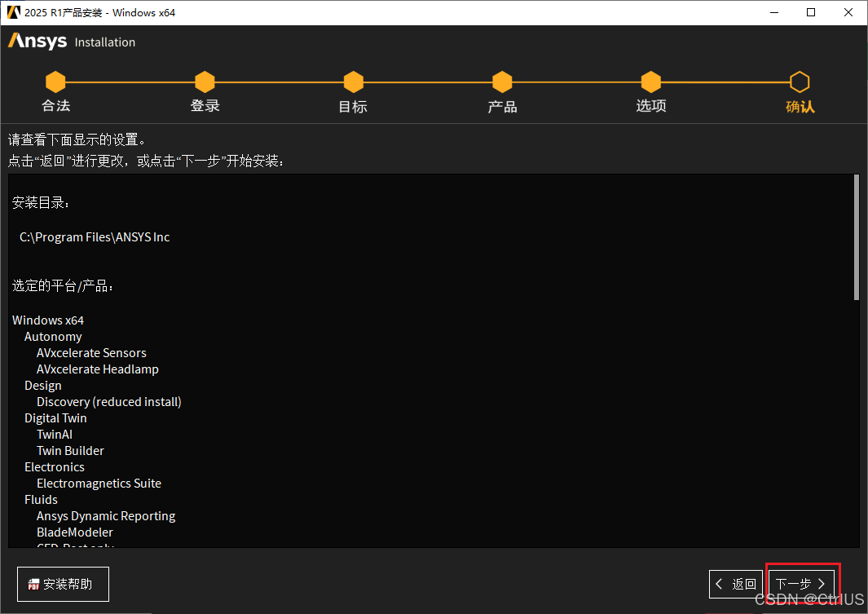Select the install path C:\Program Files\ANSYS Inc
The image size is (868, 614).
point(95,237)
